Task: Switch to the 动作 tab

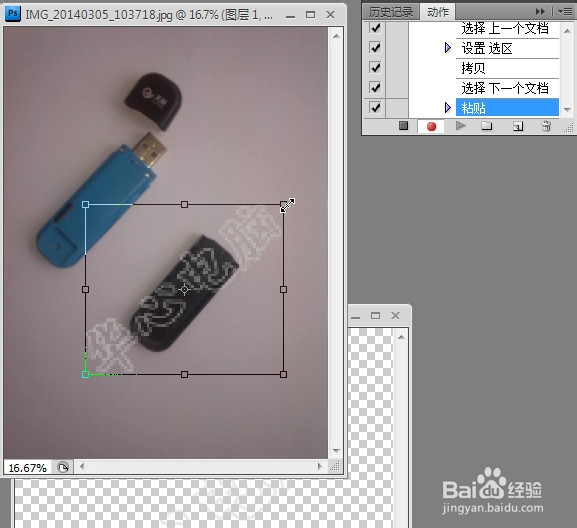Action: click(x=438, y=12)
